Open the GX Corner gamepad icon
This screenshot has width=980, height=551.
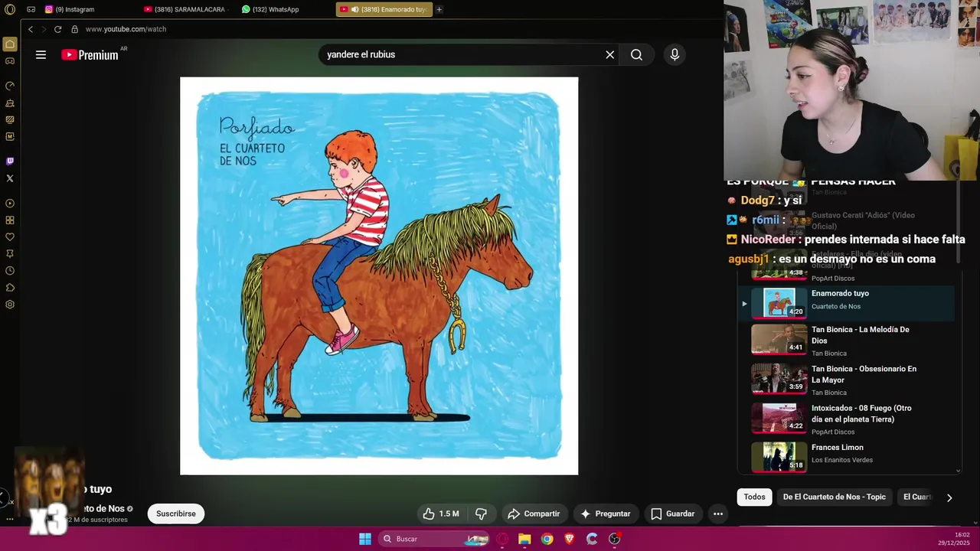pyautogui.click(x=10, y=60)
